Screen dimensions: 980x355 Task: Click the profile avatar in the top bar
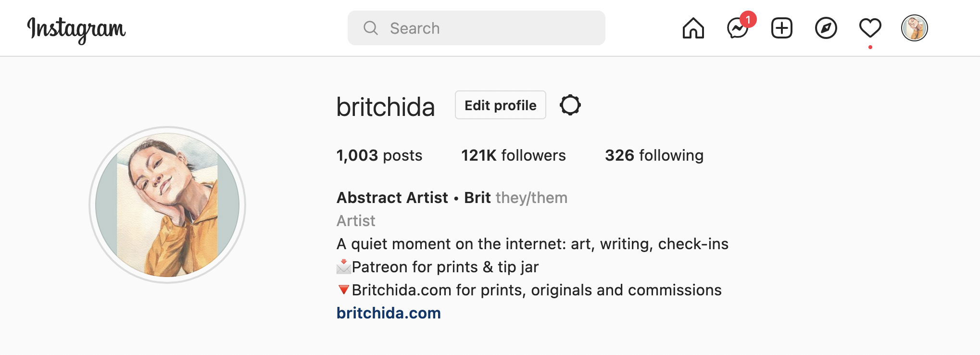click(914, 28)
